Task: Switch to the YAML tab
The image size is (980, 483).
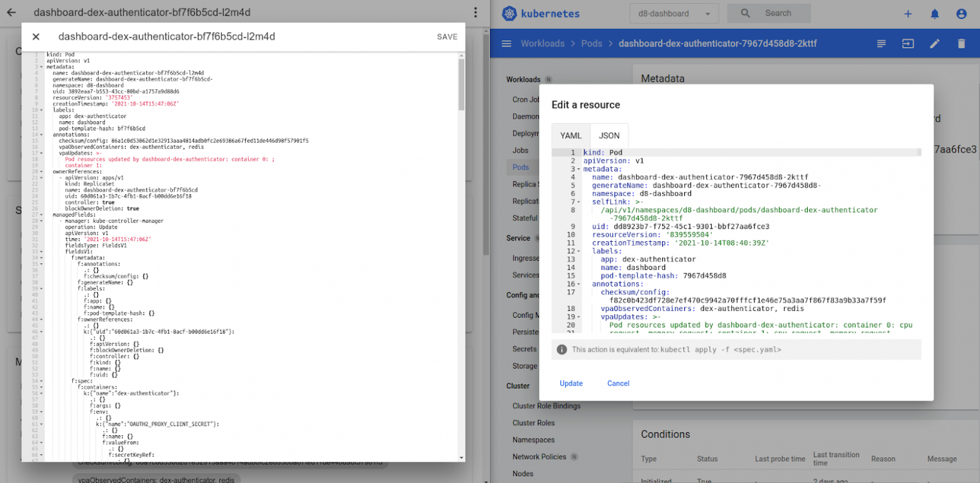Action: click(570, 136)
